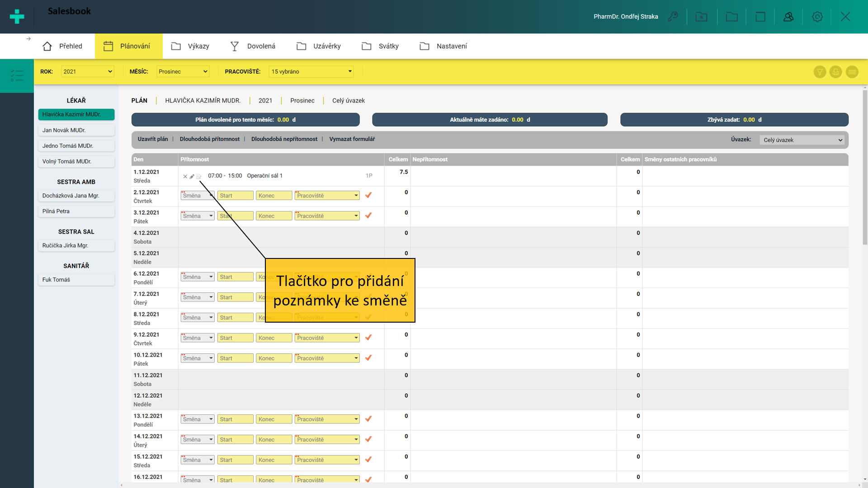Click the printer icon in the yellow bar
This screenshot has width=868, height=488.
pyautogui.click(x=835, y=72)
